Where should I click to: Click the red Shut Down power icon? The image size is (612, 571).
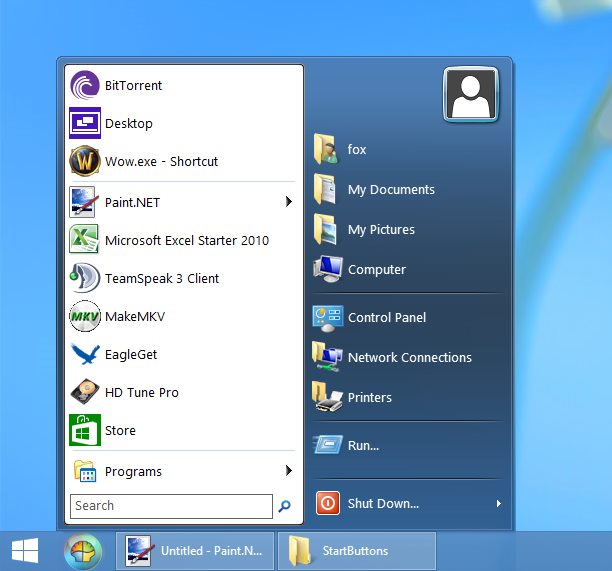click(327, 503)
